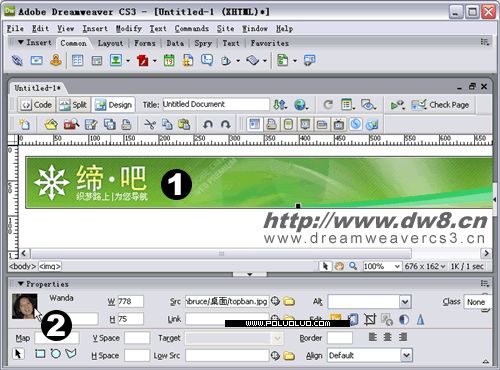Click the Crop tool in Properties

click(x=370, y=319)
